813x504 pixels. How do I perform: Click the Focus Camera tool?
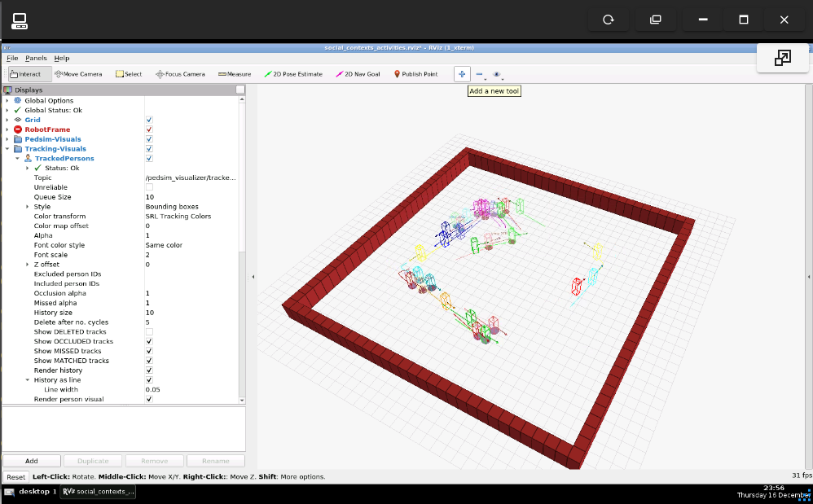point(180,74)
